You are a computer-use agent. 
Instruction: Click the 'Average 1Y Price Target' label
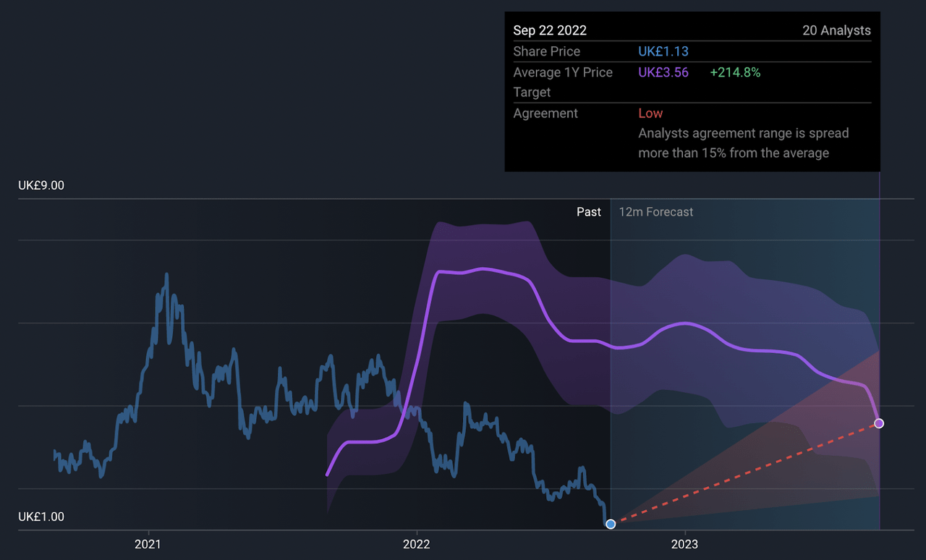point(563,82)
